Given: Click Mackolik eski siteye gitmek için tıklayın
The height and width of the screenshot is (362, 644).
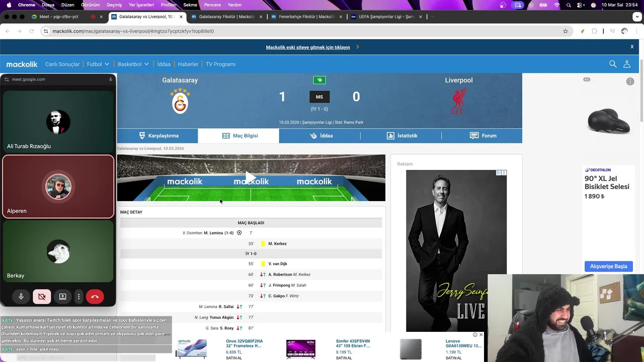Looking at the screenshot, I should click(308, 47).
